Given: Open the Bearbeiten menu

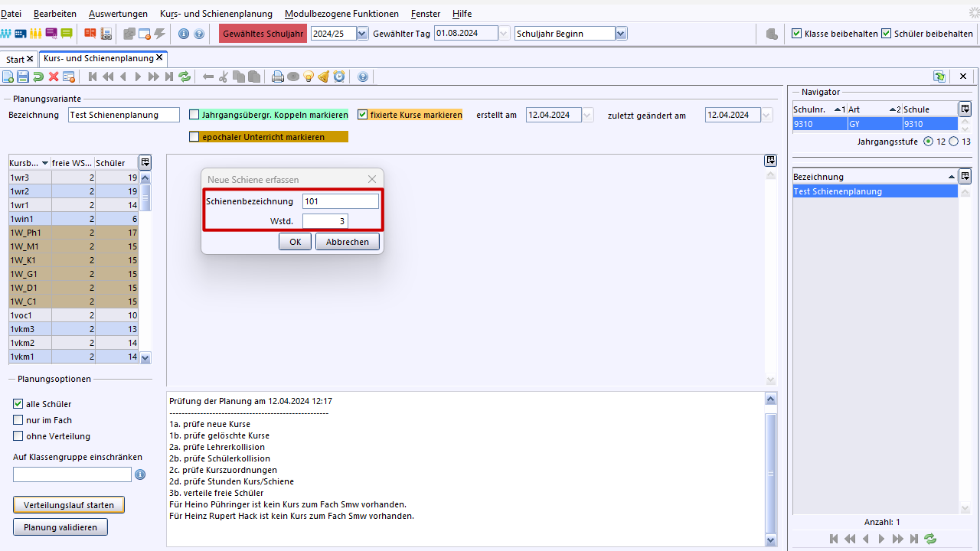Looking at the screenshot, I should (55, 14).
